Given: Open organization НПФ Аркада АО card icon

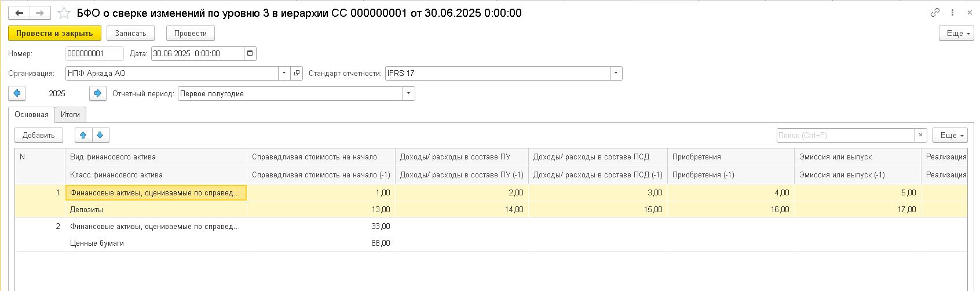Looking at the screenshot, I should 297,73.
